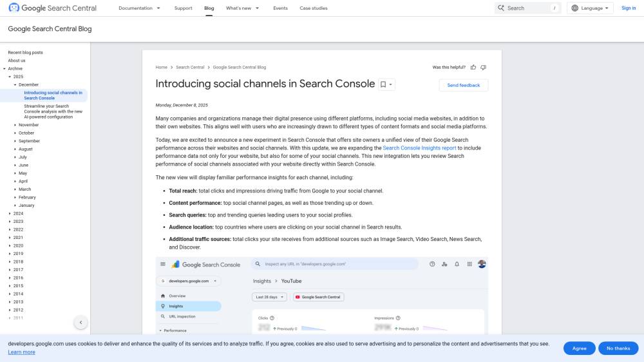This screenshot has height=362, width=644.
Task: Click Google Search Central Blog breadcrumb
Action: [239, 68]
